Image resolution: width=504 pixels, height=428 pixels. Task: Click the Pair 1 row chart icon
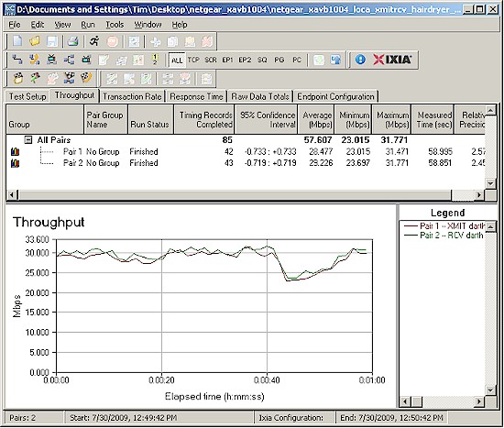16,152
